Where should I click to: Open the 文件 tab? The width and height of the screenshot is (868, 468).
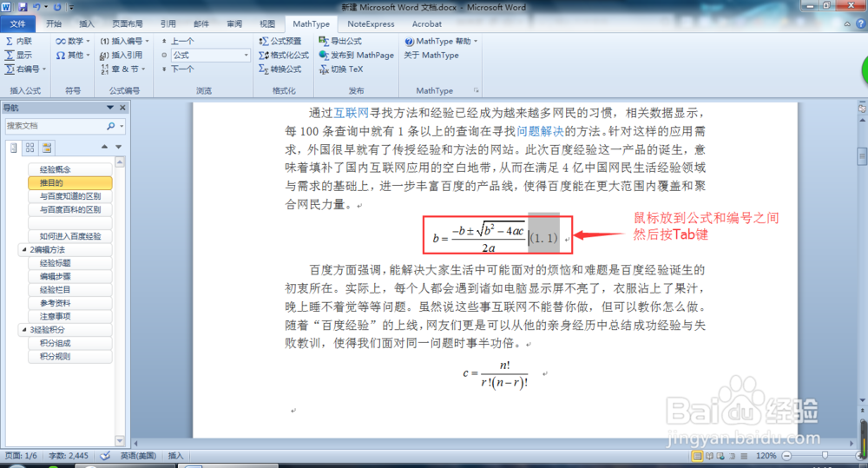[x=17, y=23]
